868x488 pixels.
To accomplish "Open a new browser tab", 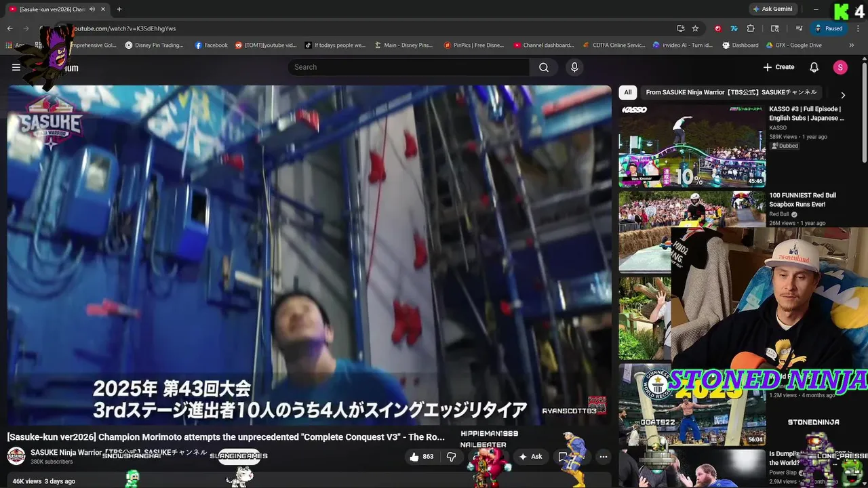I will coord(119,9).
